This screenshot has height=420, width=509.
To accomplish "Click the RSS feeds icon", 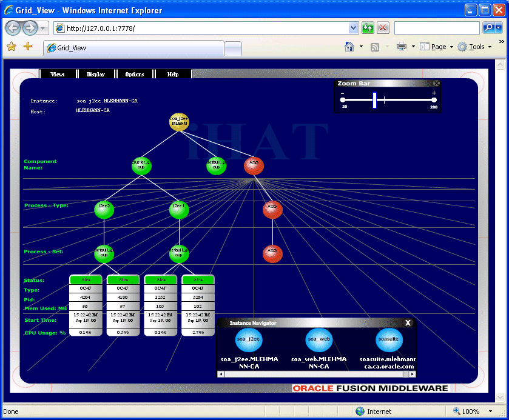I will (x=375, y=47).
